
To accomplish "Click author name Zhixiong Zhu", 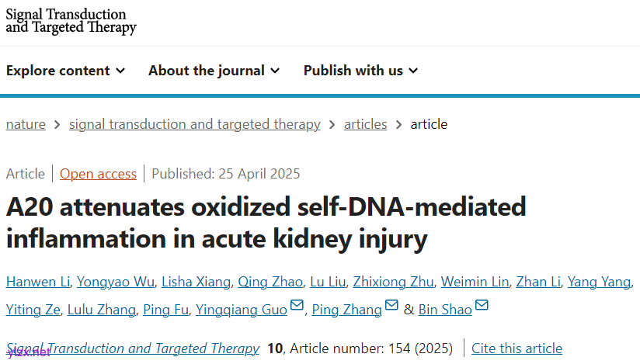I will [394, 281].
